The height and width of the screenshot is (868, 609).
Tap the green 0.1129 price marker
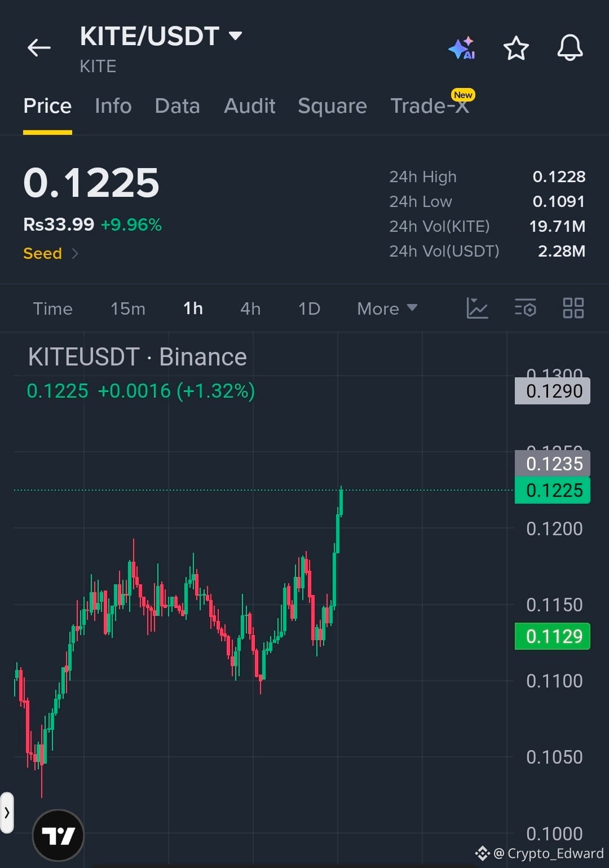tap(553, 636)
